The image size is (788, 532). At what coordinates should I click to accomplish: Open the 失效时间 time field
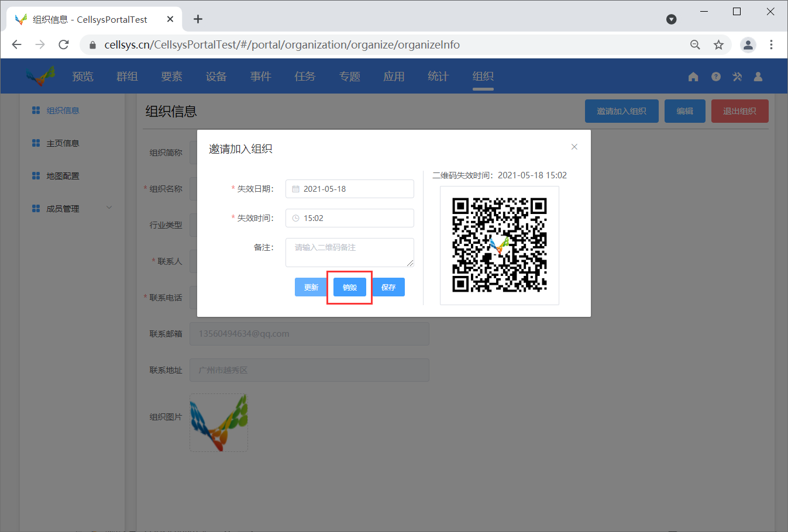point(350,218)
